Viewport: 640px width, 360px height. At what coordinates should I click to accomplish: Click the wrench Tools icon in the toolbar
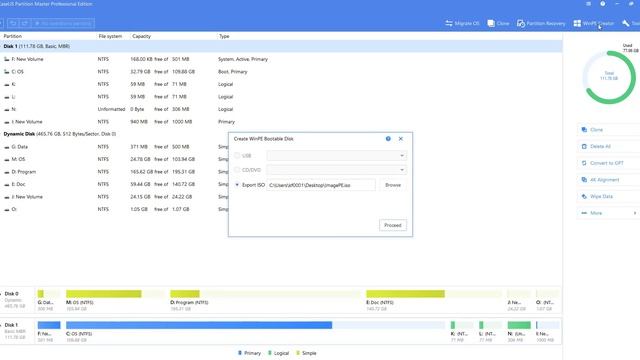pos(626,23)
